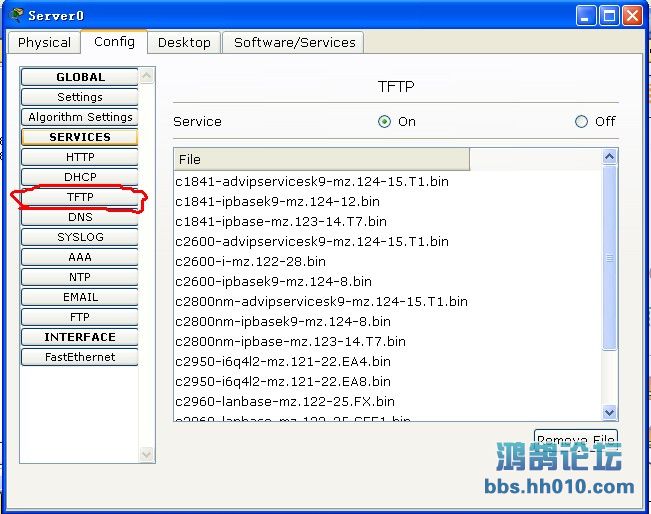Maximize the Server0 window
The height and width of the screenshot is (514, 651).
tap(609, 16)
